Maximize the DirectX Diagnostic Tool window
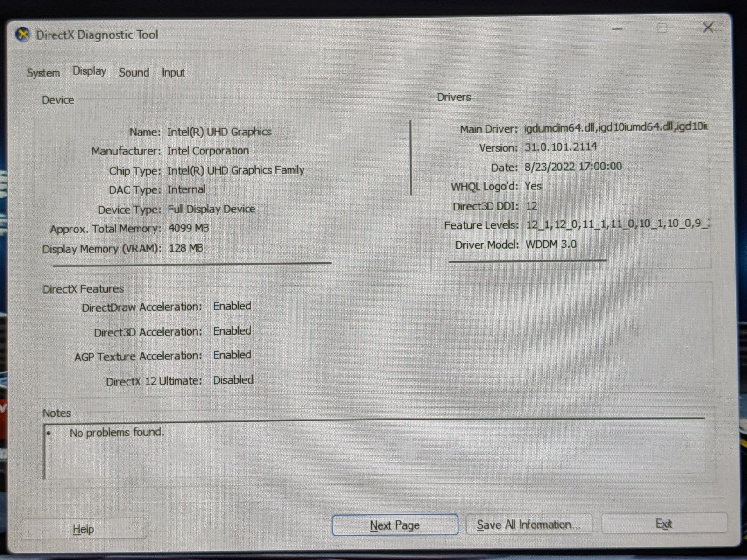This screenshot has width=747, height=560. tap(662, 28)
